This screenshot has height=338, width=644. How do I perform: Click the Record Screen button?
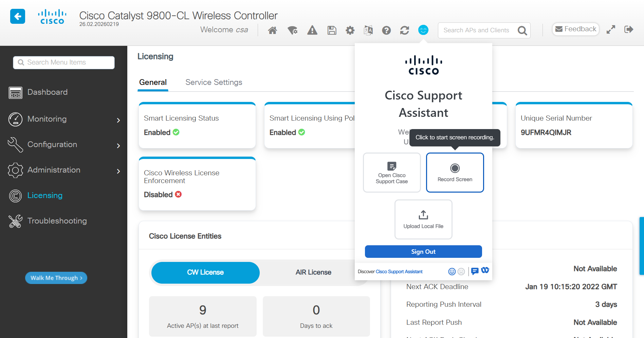click(455, 173)
